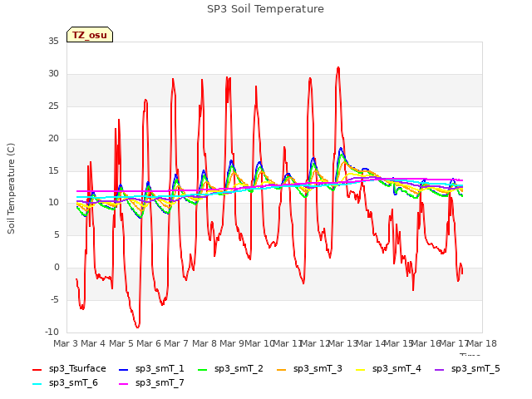
Task: Click the Soil Temperature (C) axis label
Action: [11, 189]
